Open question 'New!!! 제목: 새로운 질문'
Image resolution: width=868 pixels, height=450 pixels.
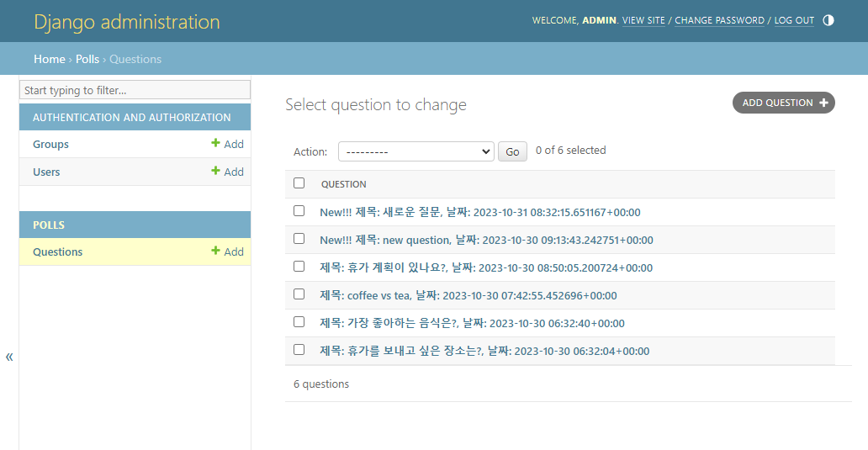(480, 213)
